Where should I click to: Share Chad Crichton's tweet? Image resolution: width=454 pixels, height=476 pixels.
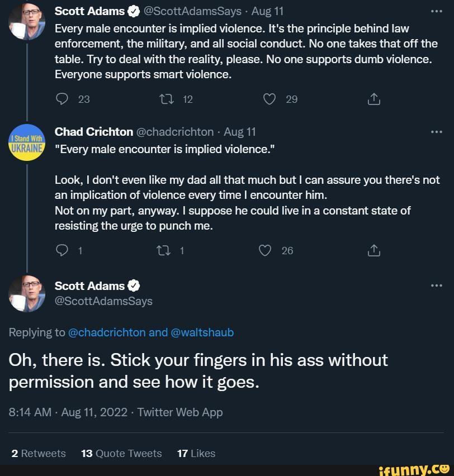click(373, 251)
